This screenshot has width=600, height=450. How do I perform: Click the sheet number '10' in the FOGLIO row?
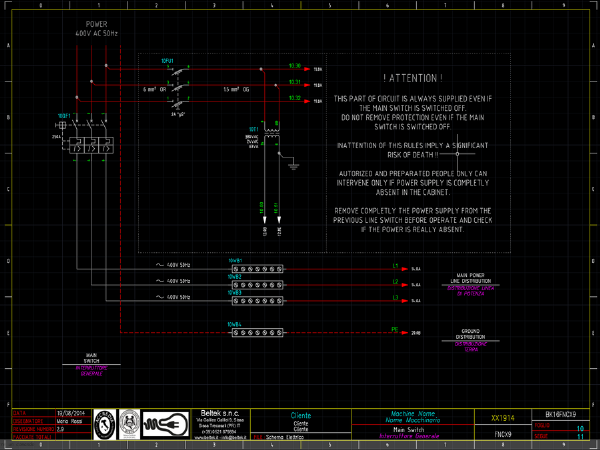580,429
